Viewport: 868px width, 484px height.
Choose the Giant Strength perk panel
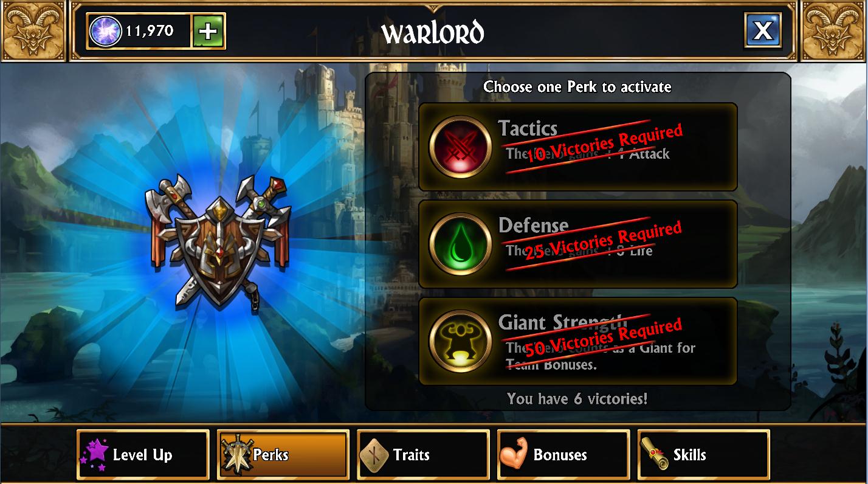(x=578, y=341)
